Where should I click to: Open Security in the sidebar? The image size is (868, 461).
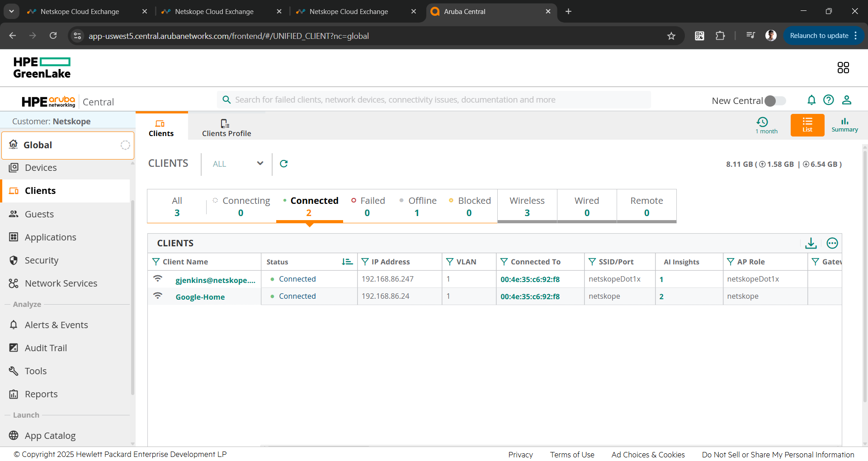click(42, 260)
